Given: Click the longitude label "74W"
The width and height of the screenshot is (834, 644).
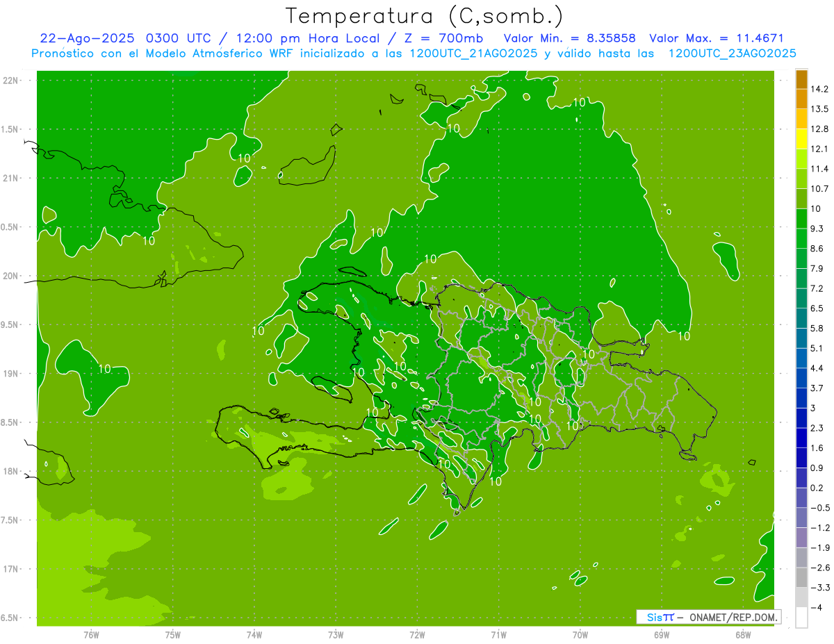Looking at the screenshot, I should tap(254, 634).
